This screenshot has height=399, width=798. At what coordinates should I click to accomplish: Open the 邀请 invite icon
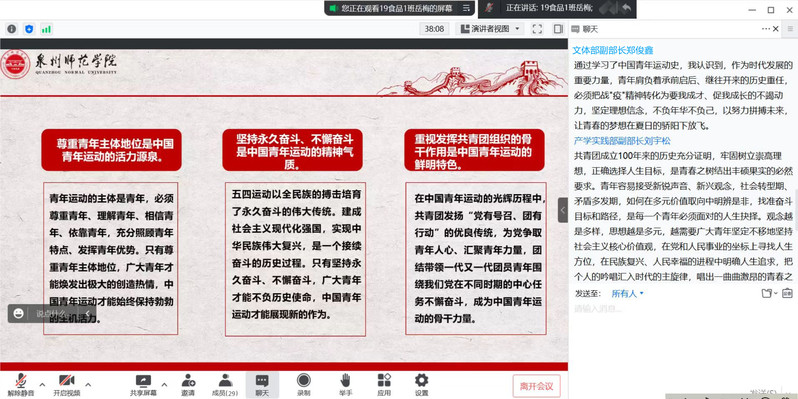point(188,384)
